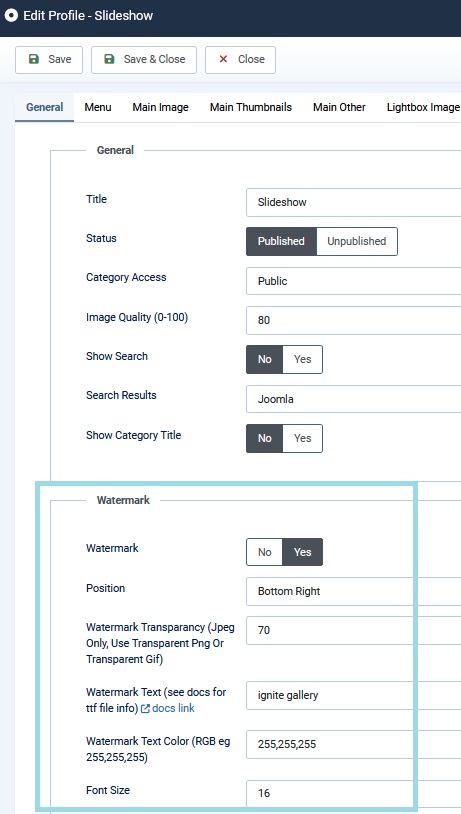Set Status to Published
Image resolution: width=461 pixels, height=814 pixels.
[x=281, y=241]
